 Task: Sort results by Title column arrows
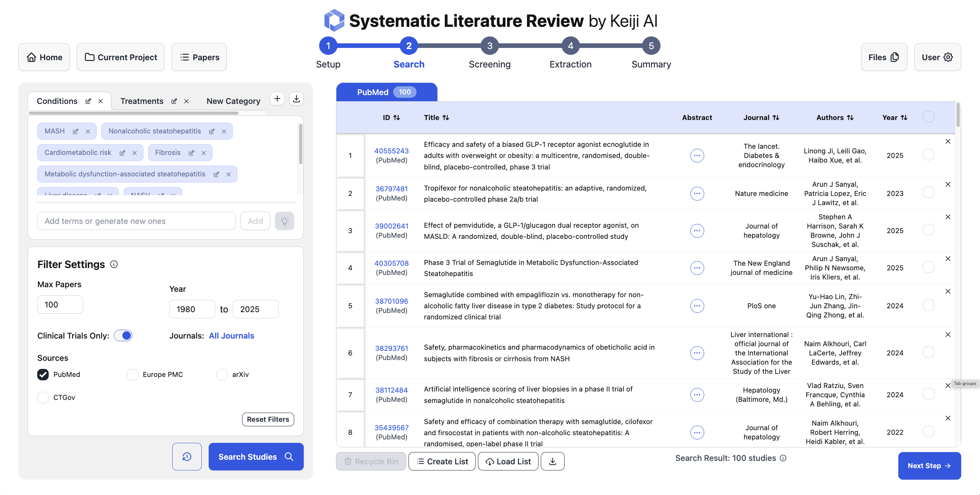pyautogui.click(x=446, y=117)
